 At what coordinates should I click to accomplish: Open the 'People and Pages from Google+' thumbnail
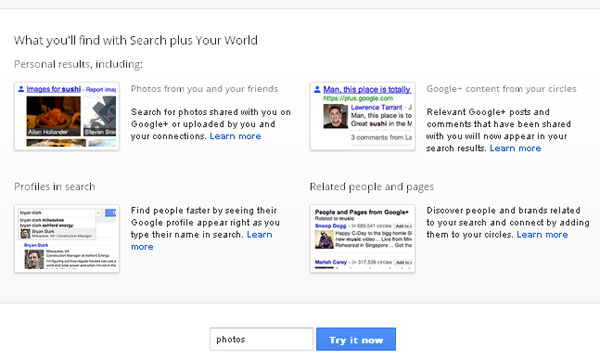363,239
